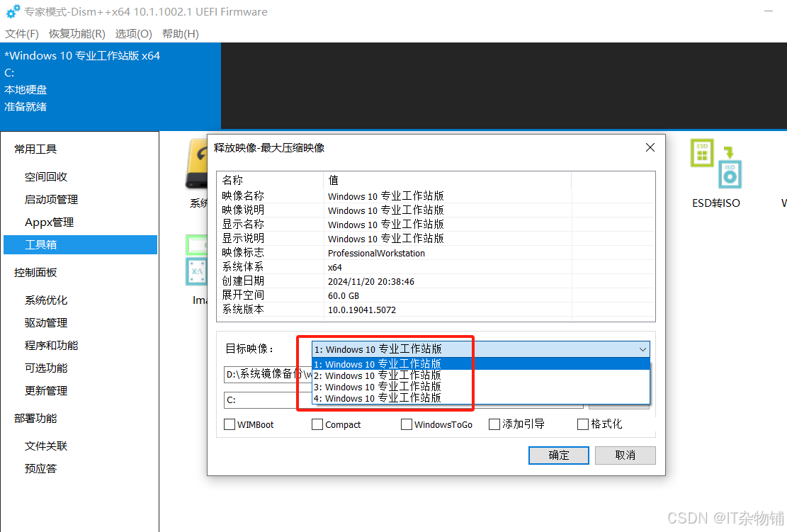Enable the 格式化 checkbox
The image size is (787, 532).
(583, 424)
